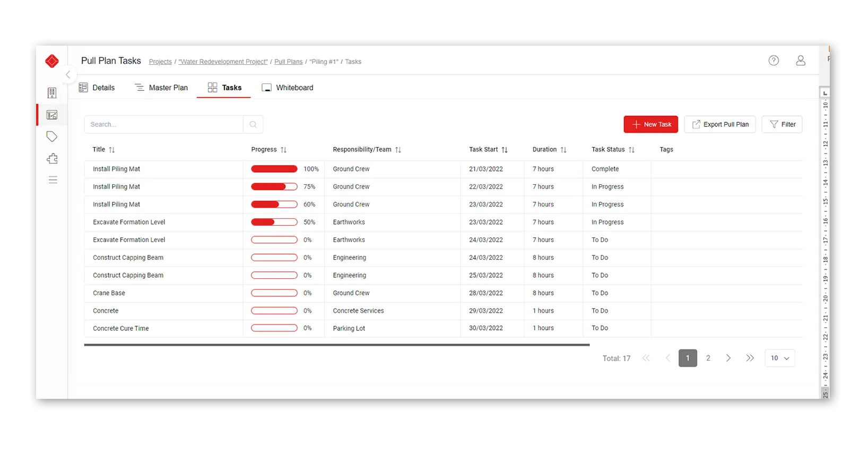Click the horizontal table scrollbar
Image resolution: width=868 pixels, height=462 pixels.
337,345
